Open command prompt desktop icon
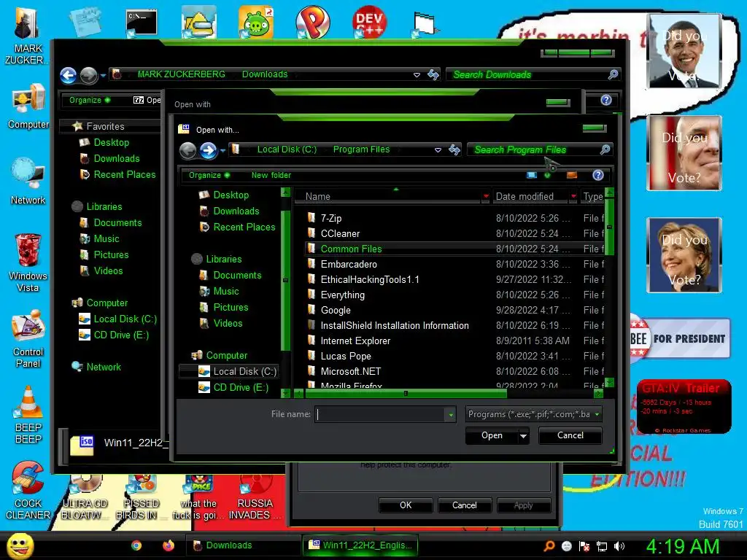Image resolution: width=747 pixels, height=560 pixels. 142,23
